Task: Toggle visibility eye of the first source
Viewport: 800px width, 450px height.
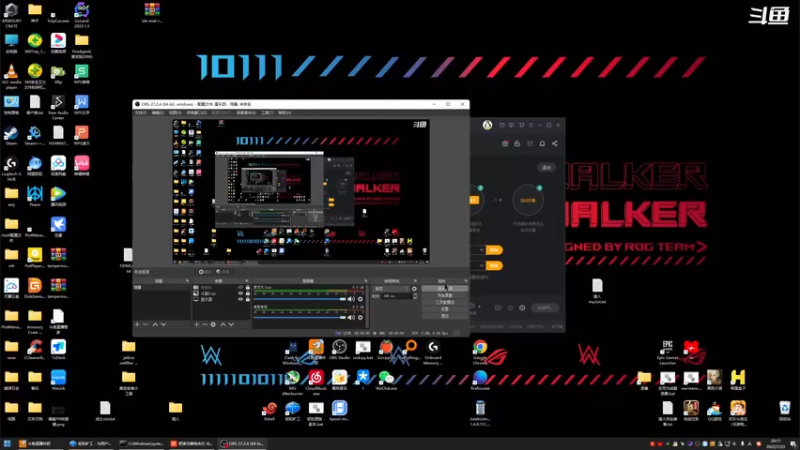Action: [241, 288]
